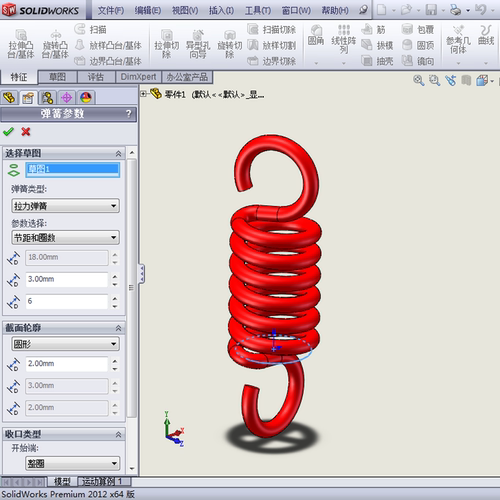Open the 弹簧参数 help question mark
Viewport: 500px width, 500px height.
[129, 114]
